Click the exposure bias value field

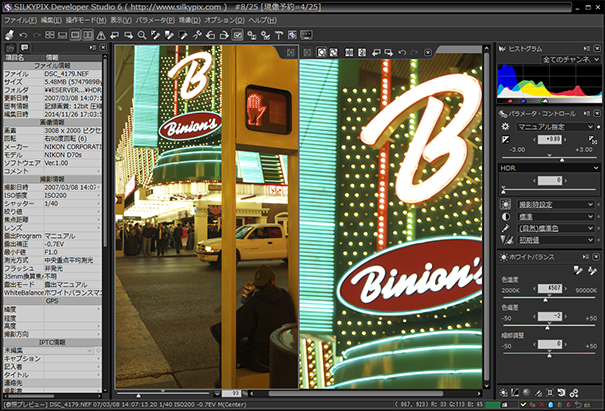click(549, 139)
